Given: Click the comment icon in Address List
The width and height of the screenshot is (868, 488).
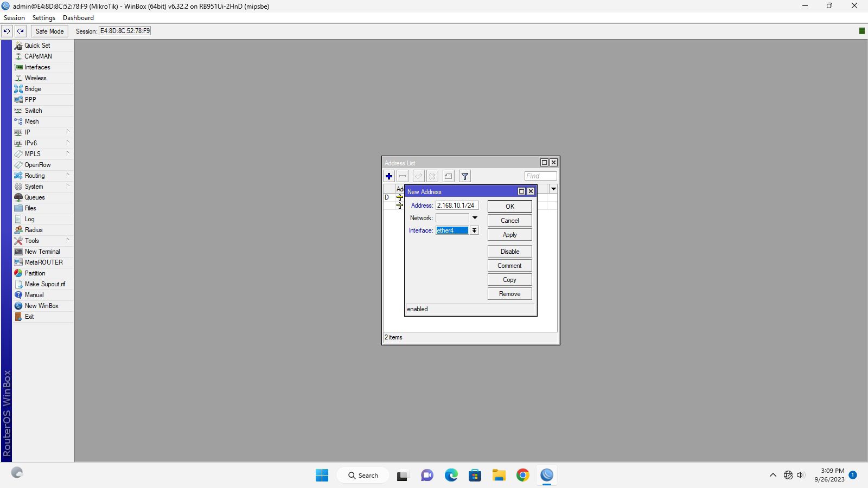Looking at the screenshot, I should point(448,176).
